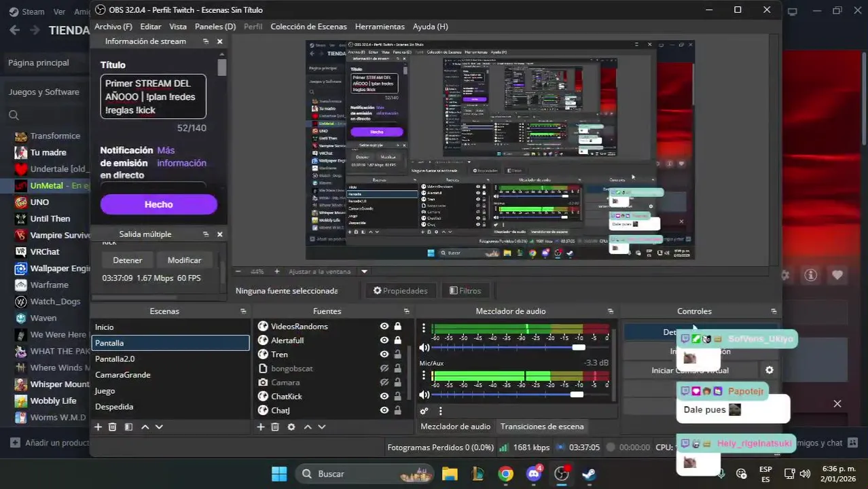Unlock the Alertafull source

click(x=398, y=340)
